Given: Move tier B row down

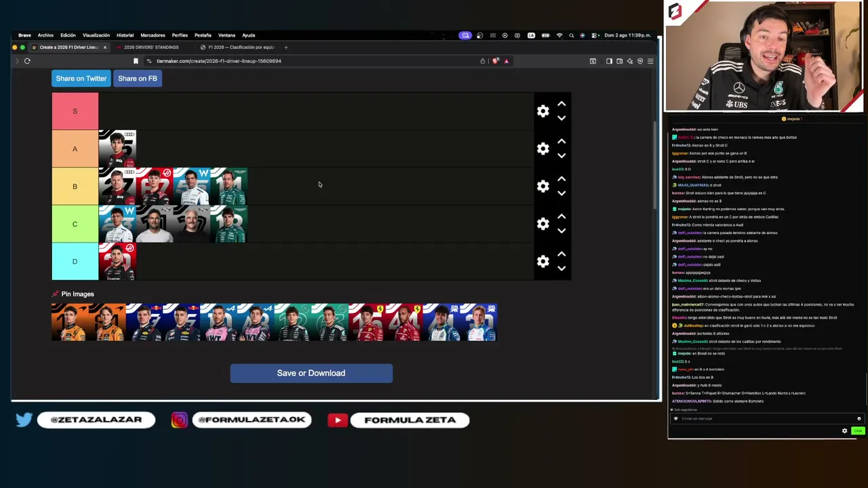Looking at the screenshot, I should coord(561,193).
